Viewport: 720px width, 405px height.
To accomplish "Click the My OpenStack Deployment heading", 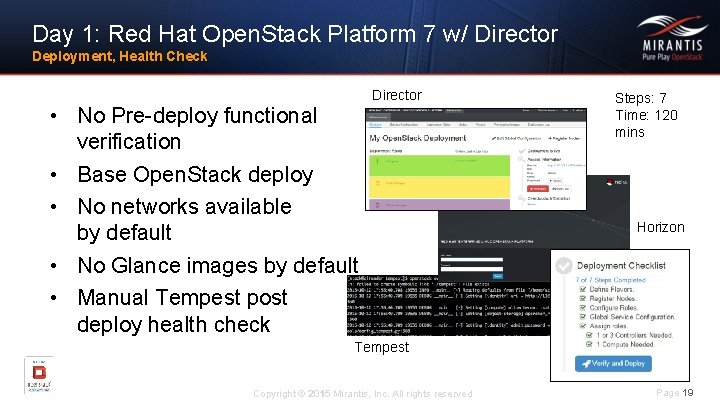I will (x=417, y=138).
